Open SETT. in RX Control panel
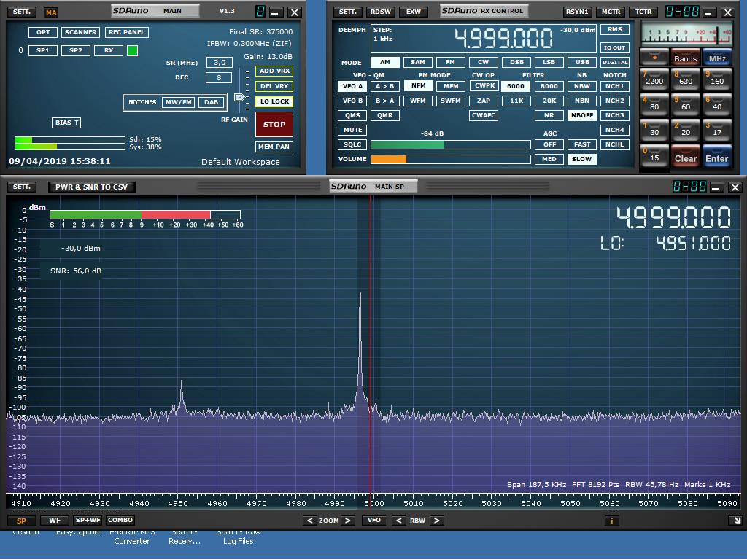The height and width of the screenshot is (560, 747). click(x=348, y=12)
